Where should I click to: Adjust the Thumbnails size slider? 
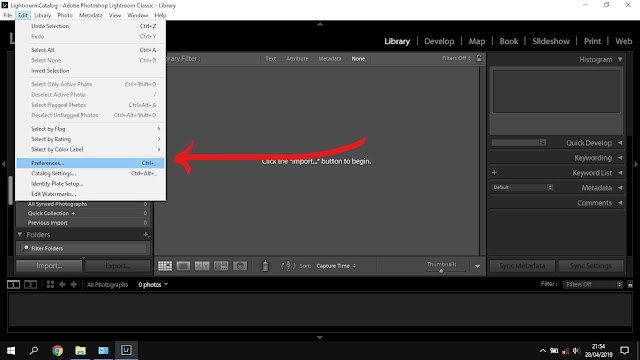(441, 271)
